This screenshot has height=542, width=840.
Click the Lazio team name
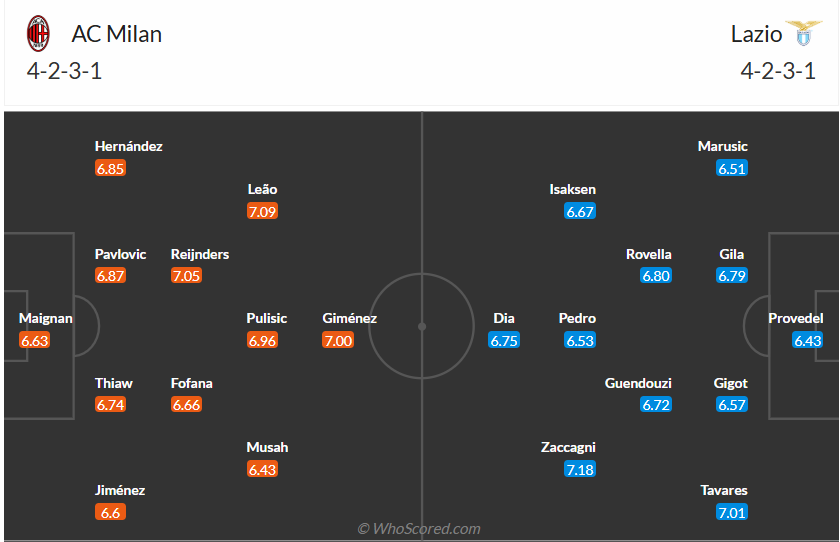point(756,34)
